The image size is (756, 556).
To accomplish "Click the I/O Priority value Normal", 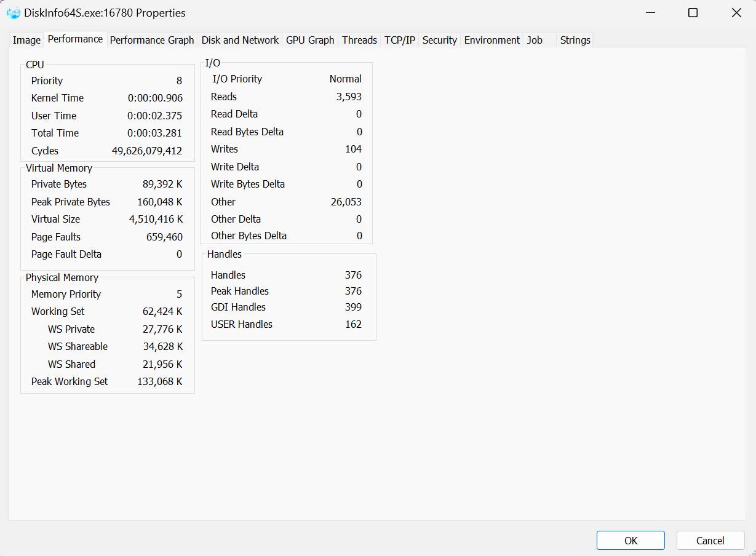I will click(346, 79).
